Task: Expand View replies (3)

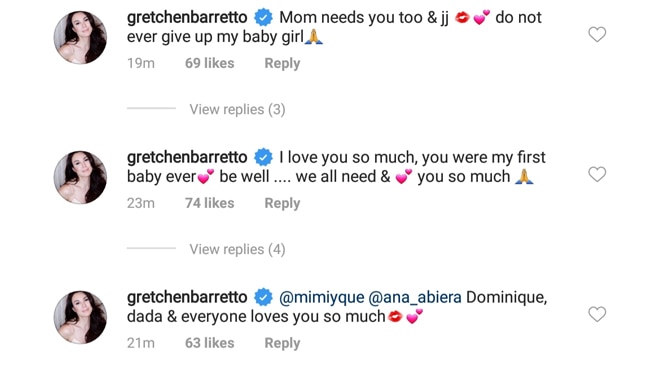Action: pos(237,109)
